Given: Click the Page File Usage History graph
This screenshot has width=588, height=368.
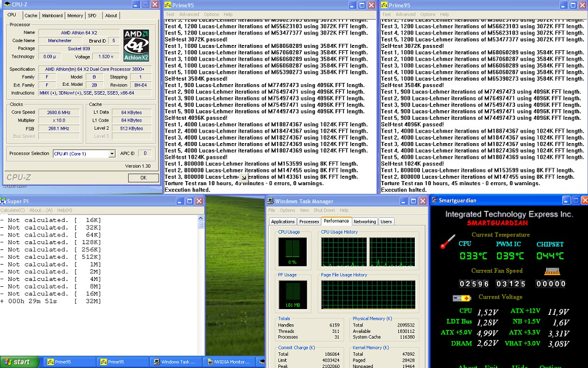Looking at the screenshot, I should click(368, 295).
